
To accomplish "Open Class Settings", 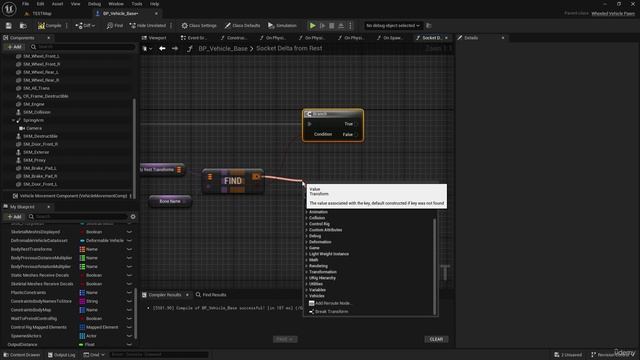I will (x=199, y=26).
